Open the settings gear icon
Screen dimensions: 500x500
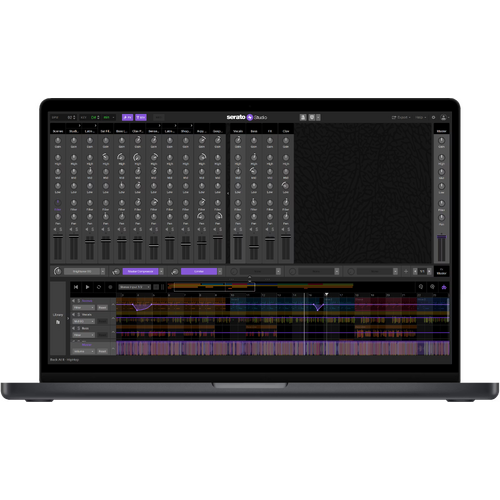click(x=433, y=117)
